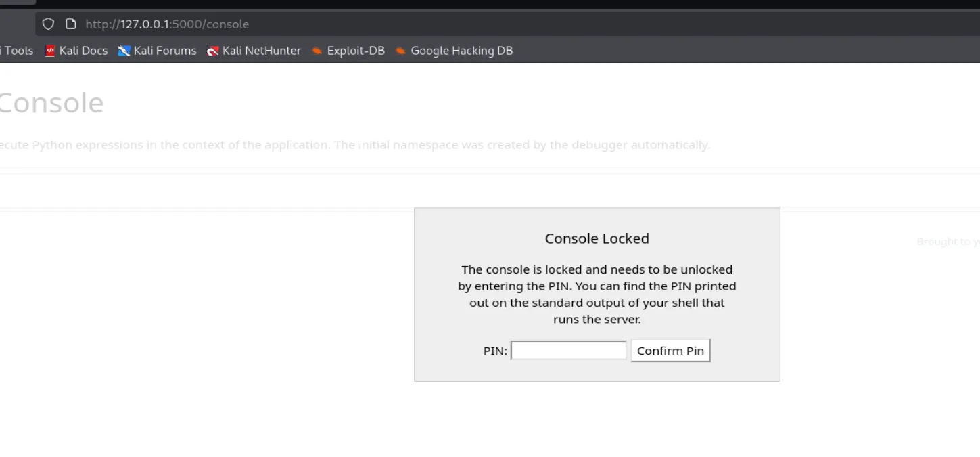Click the URL text in the address bar
The width and height of the screenshot is (980, 457).
[x=167, y=24]
